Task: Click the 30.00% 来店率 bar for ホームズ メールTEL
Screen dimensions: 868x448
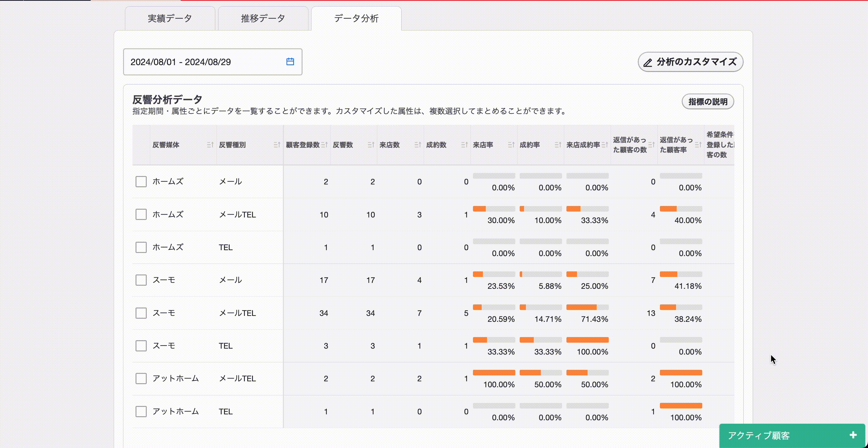Action: (494, 209)
